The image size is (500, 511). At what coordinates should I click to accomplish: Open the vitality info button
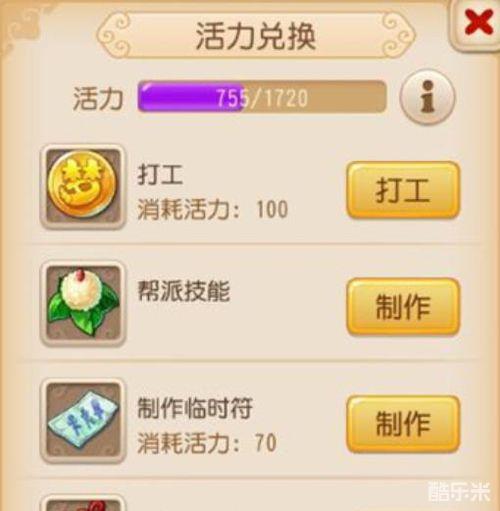[x=427, y=97]
